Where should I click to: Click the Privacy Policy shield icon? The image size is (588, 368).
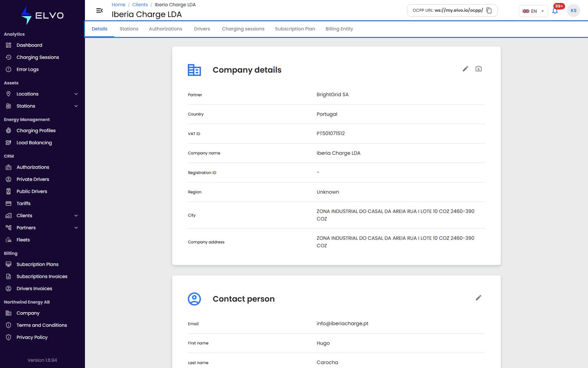[8, 337]
